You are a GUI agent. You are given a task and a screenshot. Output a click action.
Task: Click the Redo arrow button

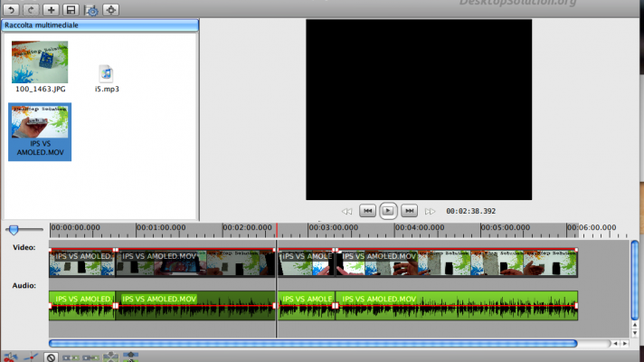[x=31, y=9]
